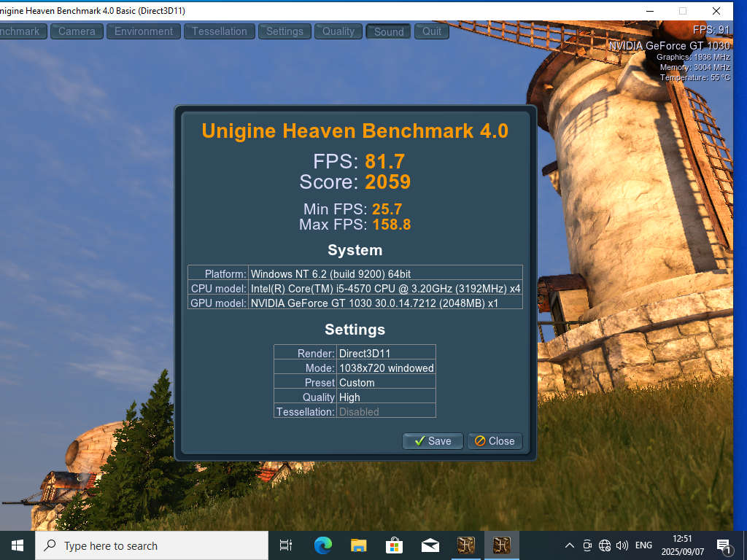747x560 pixels.
Task: Open the Mail app from the taskbar
Action: (430, 545)
